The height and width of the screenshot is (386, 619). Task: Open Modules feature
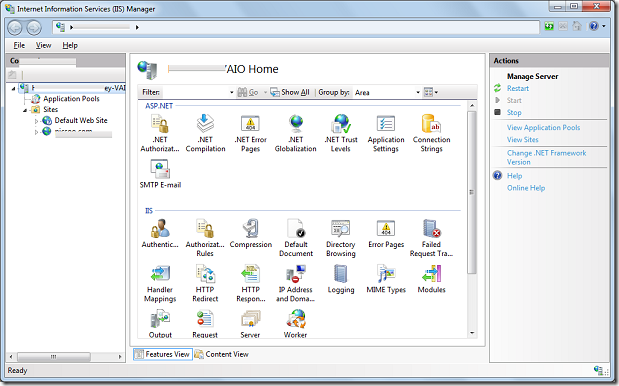click(431, 279)
